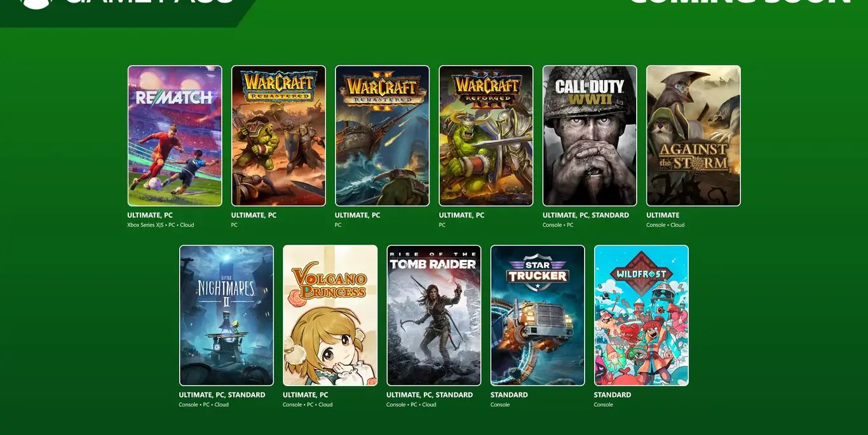
Task: Click 'Console • PC • Cloud' under Volcano Princess
Action: coord(308,405)
